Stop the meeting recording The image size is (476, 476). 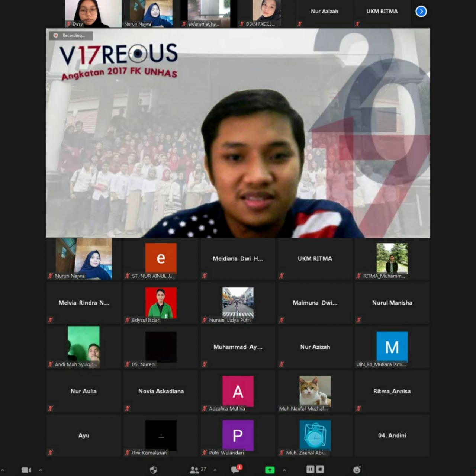(320, 469)
